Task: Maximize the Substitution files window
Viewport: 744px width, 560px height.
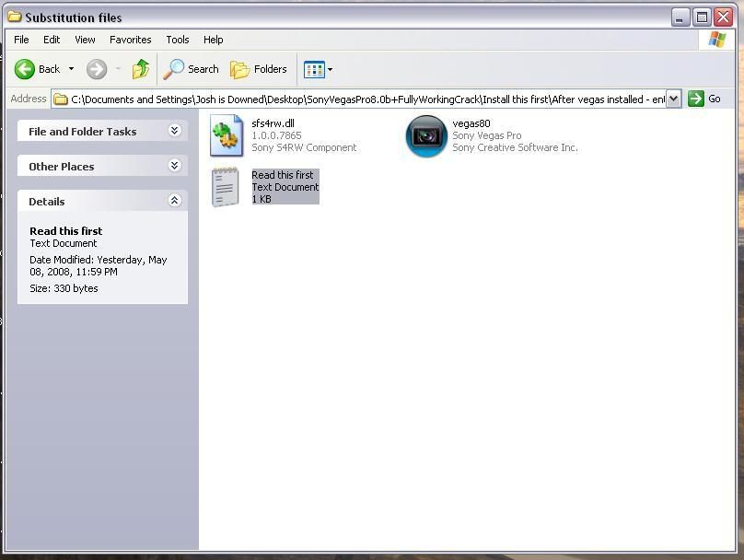Action: tap(702, 18)
